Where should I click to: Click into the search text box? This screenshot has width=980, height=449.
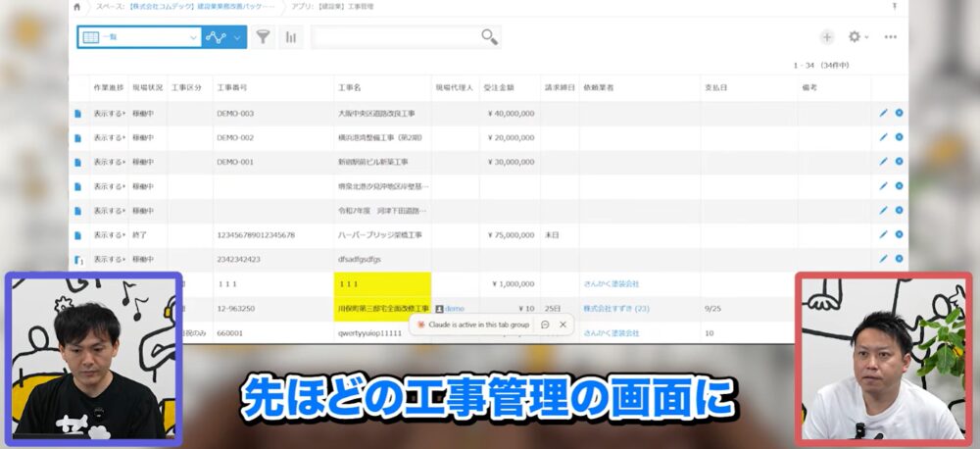pyautogui.click(x=396, y=37)
